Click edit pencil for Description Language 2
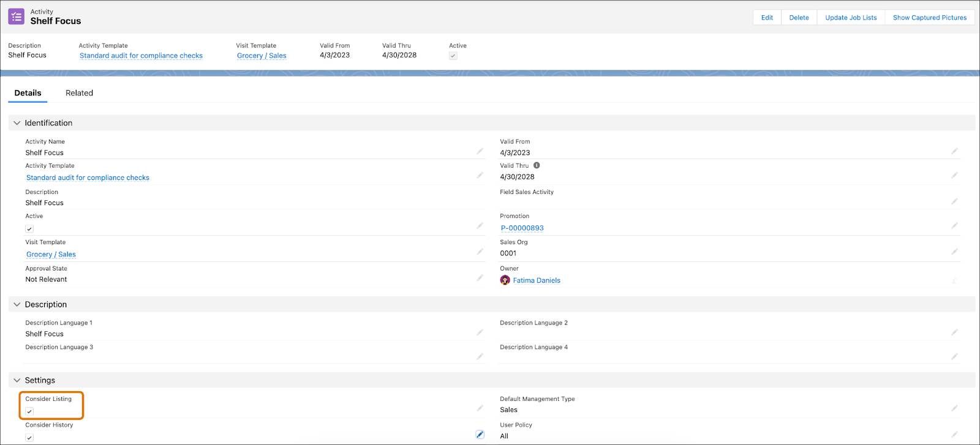This screenshot has width=980, height=445. [x=954, y=332]
